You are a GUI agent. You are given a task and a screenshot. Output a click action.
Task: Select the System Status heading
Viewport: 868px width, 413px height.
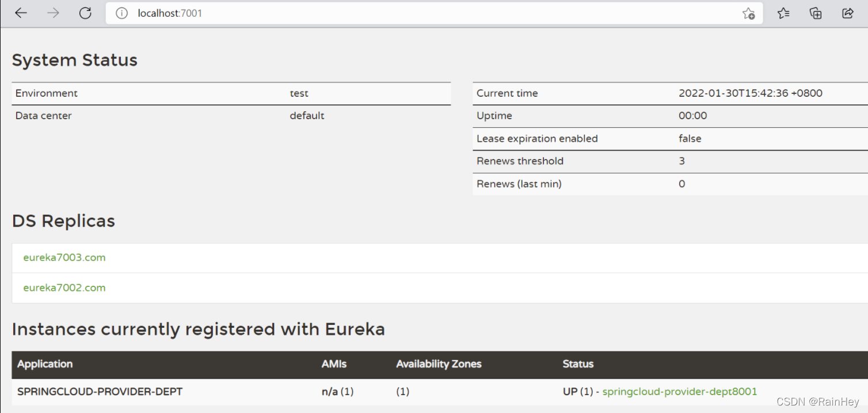click(x=75, y=60)
